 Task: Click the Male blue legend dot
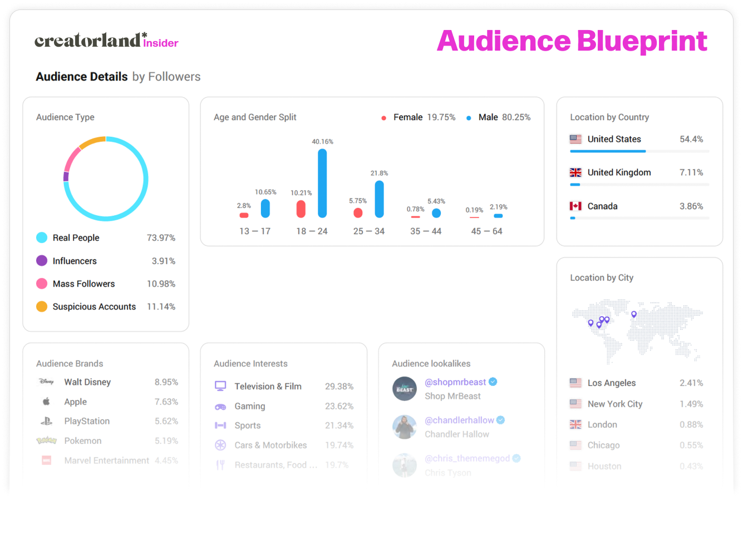coord(469,118)
